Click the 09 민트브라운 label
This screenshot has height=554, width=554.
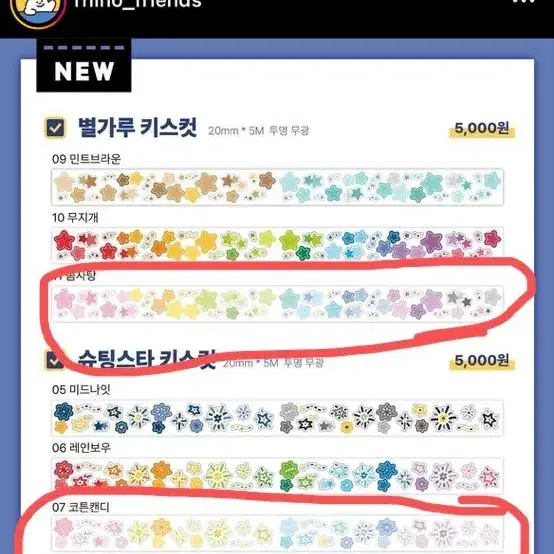[86, 159]
